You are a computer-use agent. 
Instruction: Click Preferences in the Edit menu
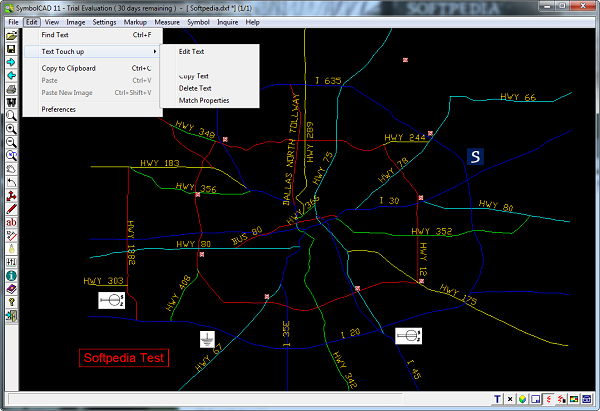point(58,109)
